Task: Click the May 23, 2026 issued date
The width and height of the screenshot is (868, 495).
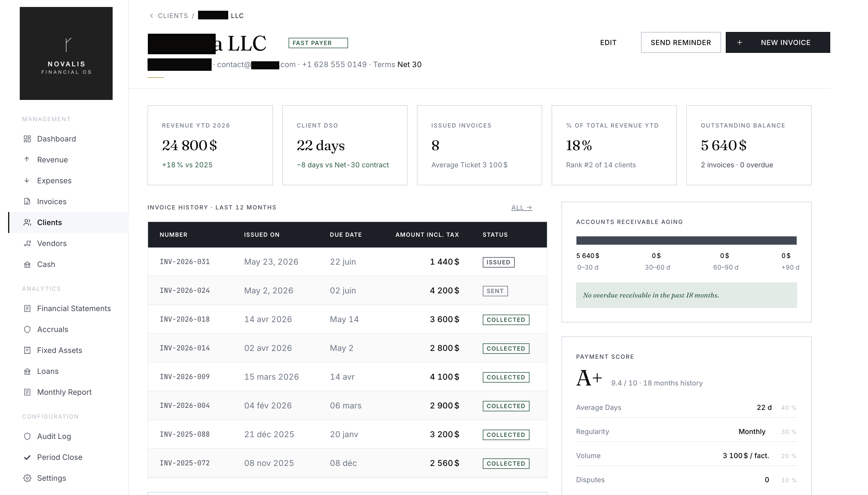Action: pyautogui.click(x=271, y=262)
